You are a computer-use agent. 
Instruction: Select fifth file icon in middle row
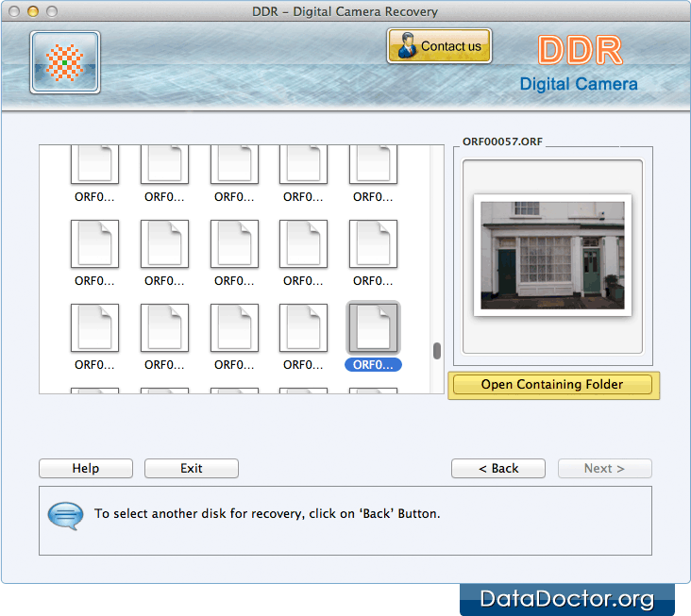click(x=373, y=244)
